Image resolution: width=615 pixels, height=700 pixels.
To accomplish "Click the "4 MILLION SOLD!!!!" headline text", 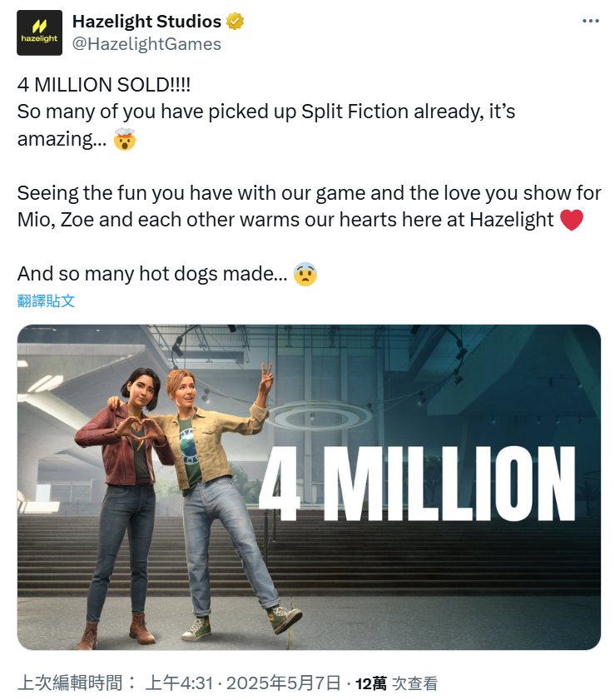I will coord(104,85).
